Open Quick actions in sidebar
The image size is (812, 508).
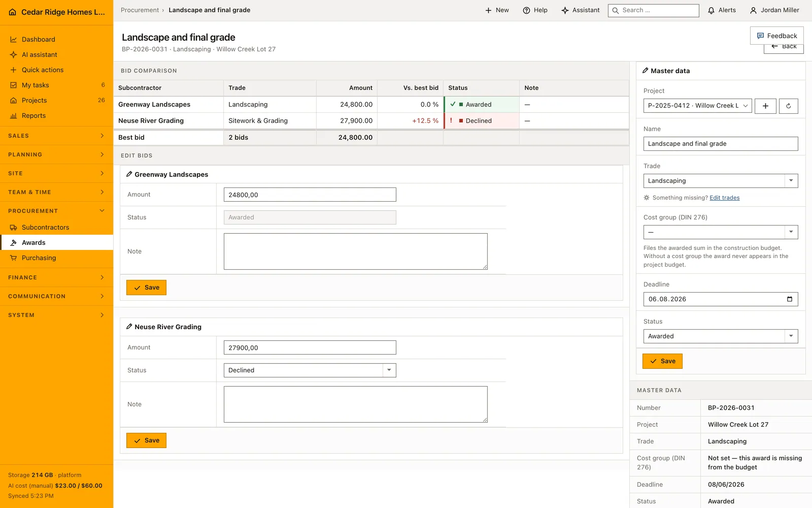(x=56, y=70)
